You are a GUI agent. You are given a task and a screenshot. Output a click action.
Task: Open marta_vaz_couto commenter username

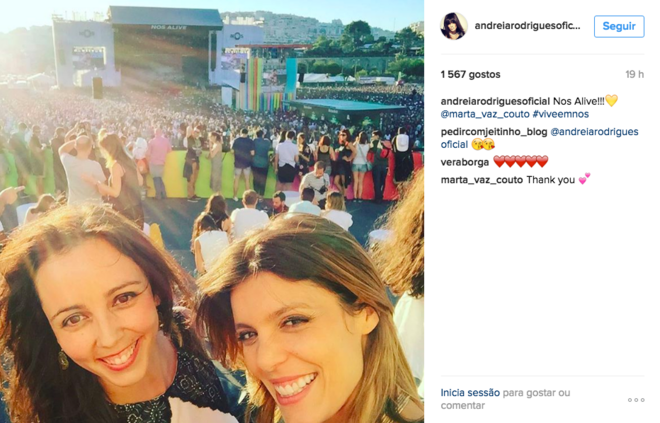pos(482,180)
